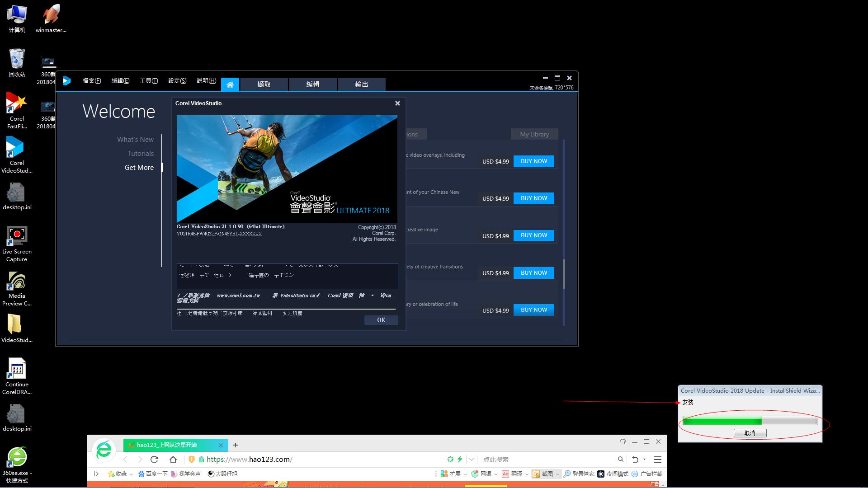
Task: Open the browser hamburger menu
Action: tap(658, 460)
